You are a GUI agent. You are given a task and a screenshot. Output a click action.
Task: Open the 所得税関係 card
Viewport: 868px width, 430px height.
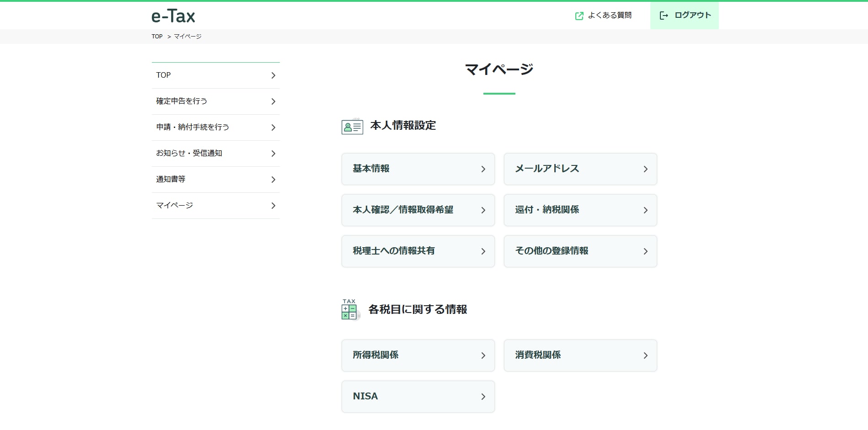pos(418,356)
